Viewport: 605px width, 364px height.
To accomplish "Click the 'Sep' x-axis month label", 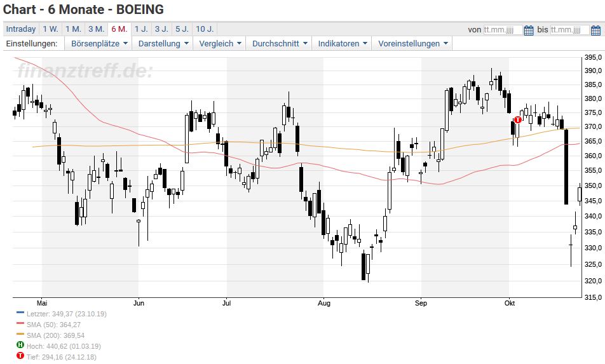I will coord(421,303).
